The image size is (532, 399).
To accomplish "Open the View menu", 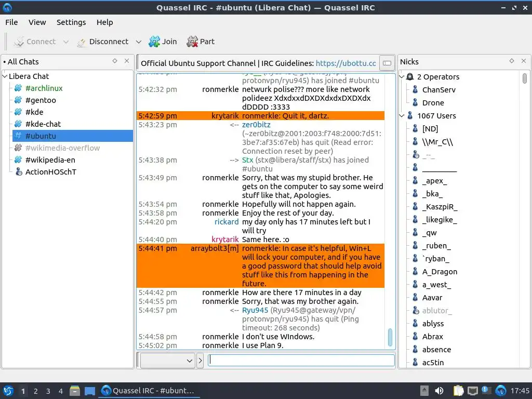I will (x=37, y=22).
